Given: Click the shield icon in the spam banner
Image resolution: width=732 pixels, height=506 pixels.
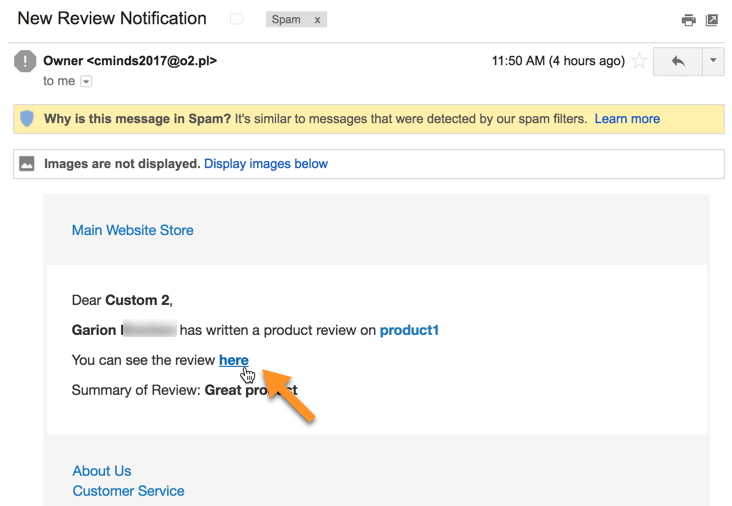Looking at the screenshot, I should [27, 119].
